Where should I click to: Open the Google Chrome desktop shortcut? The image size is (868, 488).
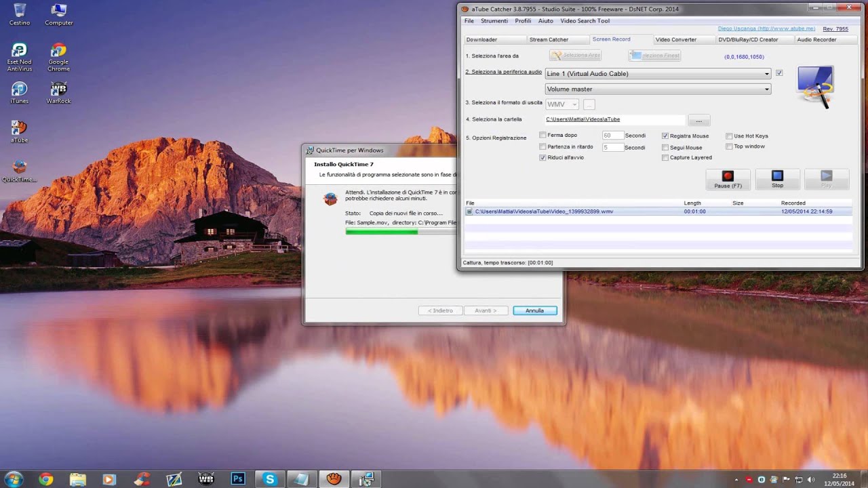pyautogui.click(x=58, y=57)
